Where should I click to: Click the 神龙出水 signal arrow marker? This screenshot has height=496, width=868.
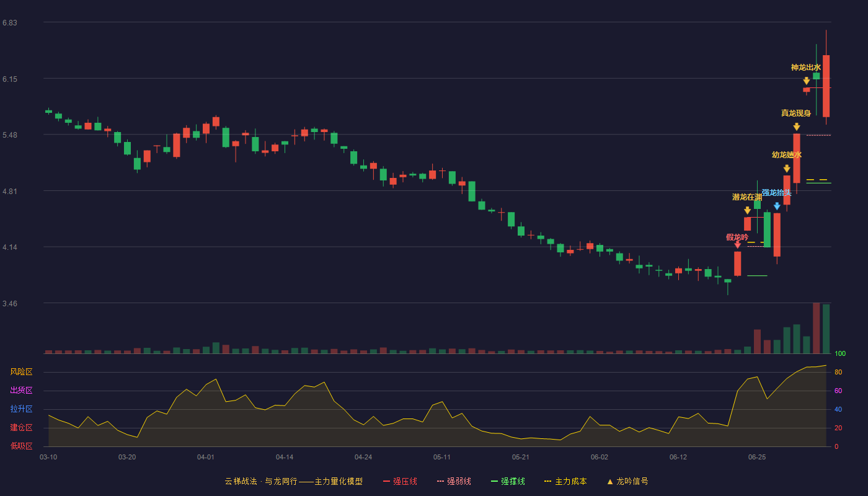[x=807, y=81]
